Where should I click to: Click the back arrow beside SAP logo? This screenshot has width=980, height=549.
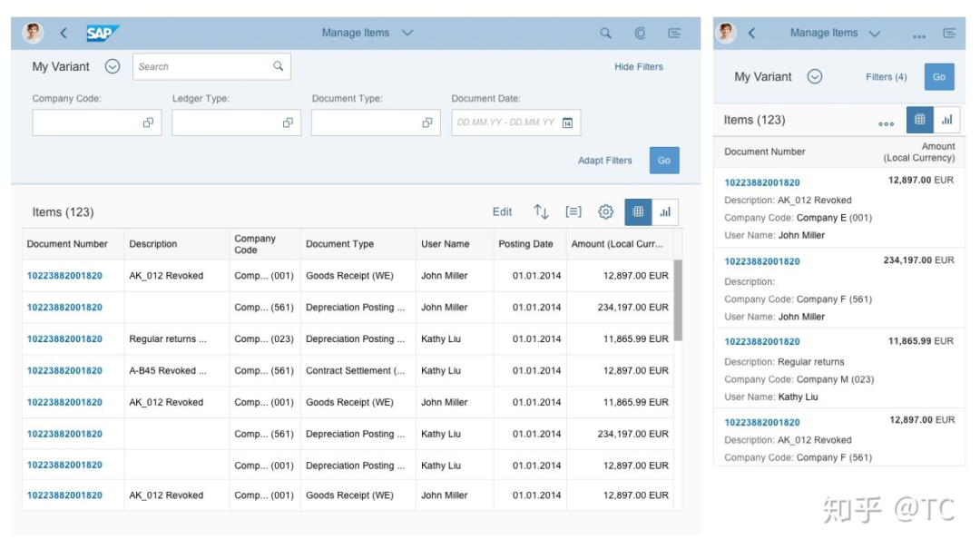[x=64, y=34]
